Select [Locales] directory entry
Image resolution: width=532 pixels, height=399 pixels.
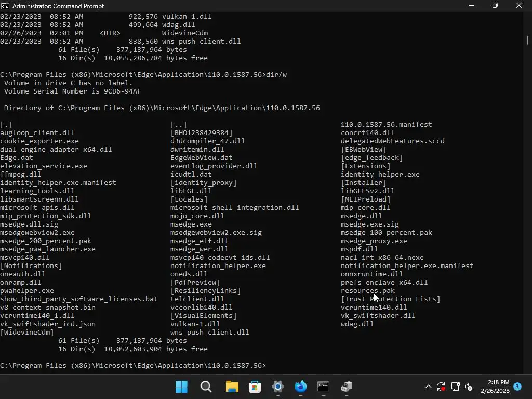click(x=189, y=199)
